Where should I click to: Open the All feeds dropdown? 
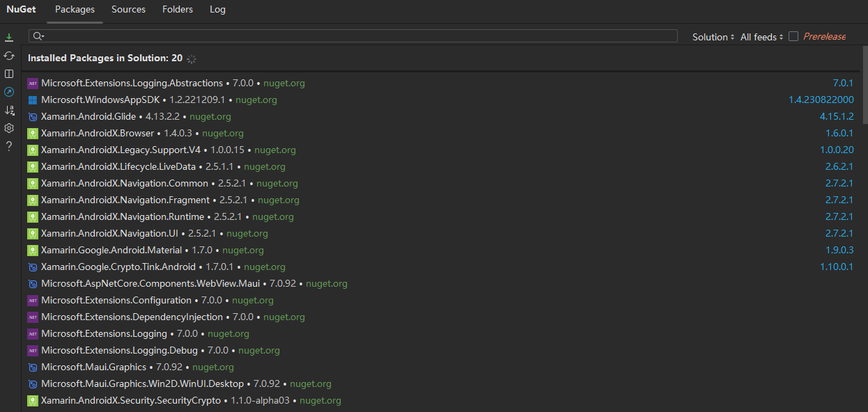tap(761, 37)
